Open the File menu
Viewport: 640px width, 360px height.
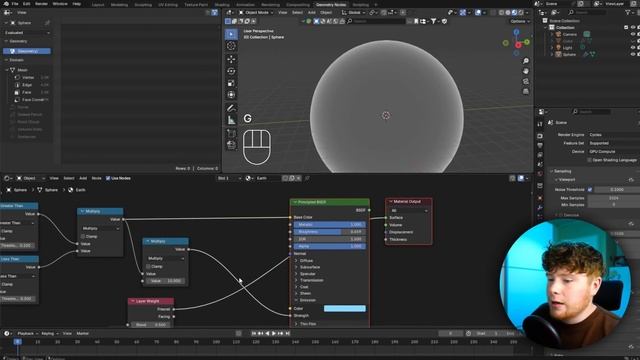(x=15, y=4)
